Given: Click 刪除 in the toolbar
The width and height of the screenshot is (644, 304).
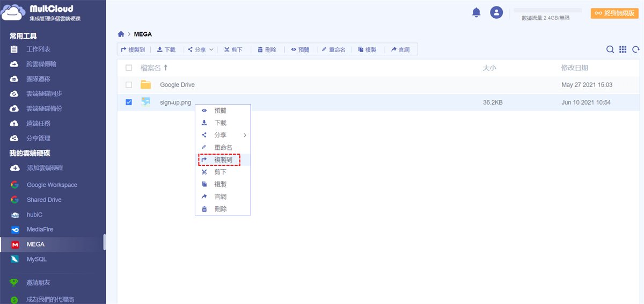Looking at the screenshot, I should click(x=267, y=49).
